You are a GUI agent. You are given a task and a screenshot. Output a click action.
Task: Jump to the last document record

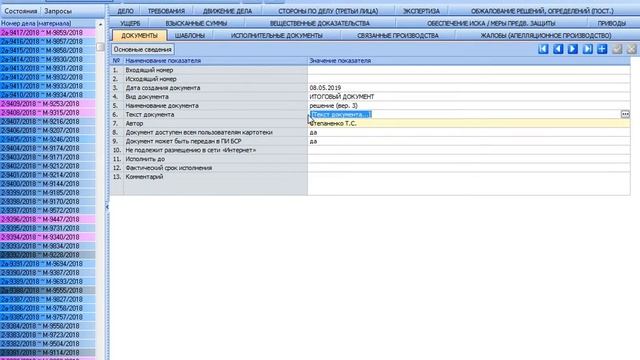[587, 49]
